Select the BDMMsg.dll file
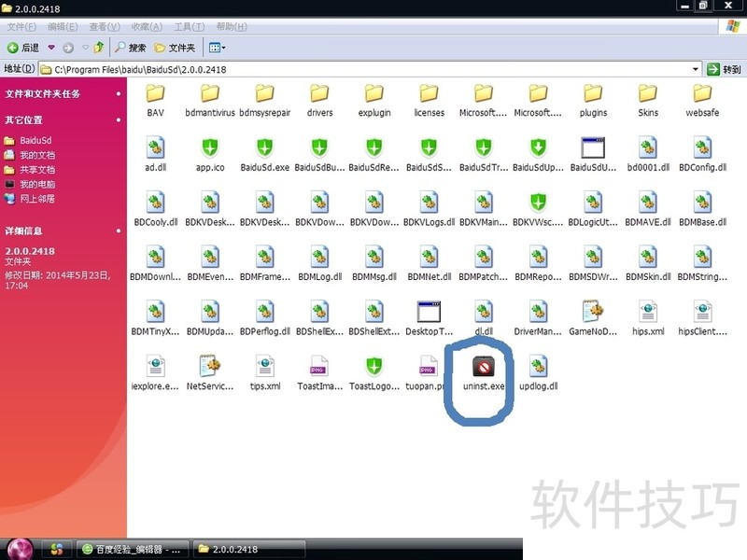The width and height of the screenshot is (747, 560). (374, 264)
